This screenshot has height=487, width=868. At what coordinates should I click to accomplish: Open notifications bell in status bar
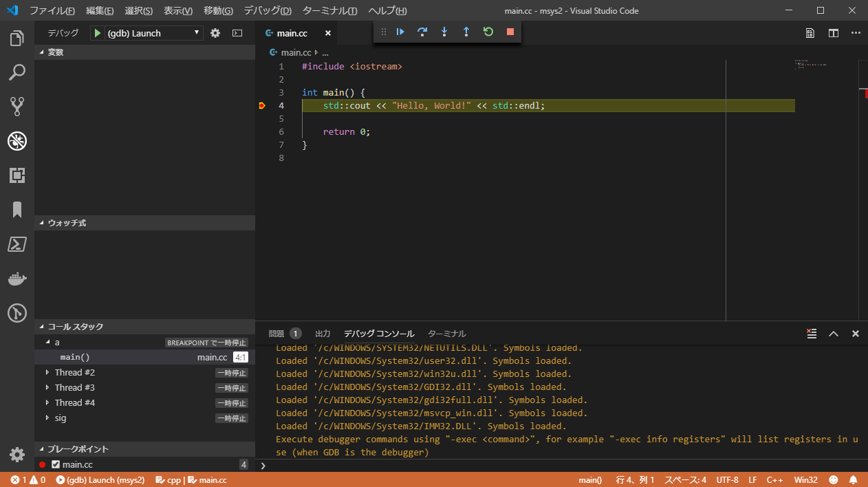coord(854,479)
